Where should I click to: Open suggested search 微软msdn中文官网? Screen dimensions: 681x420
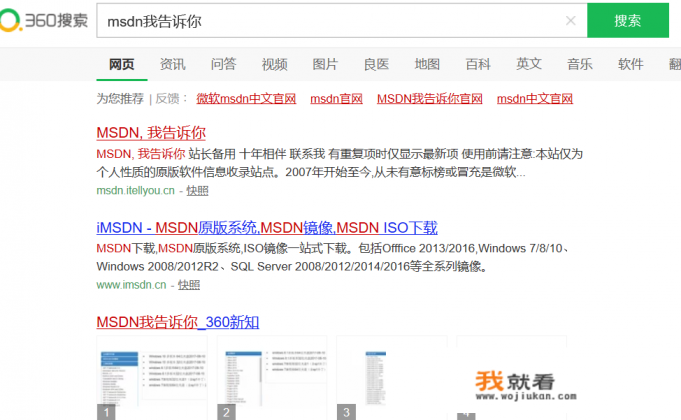246,99
